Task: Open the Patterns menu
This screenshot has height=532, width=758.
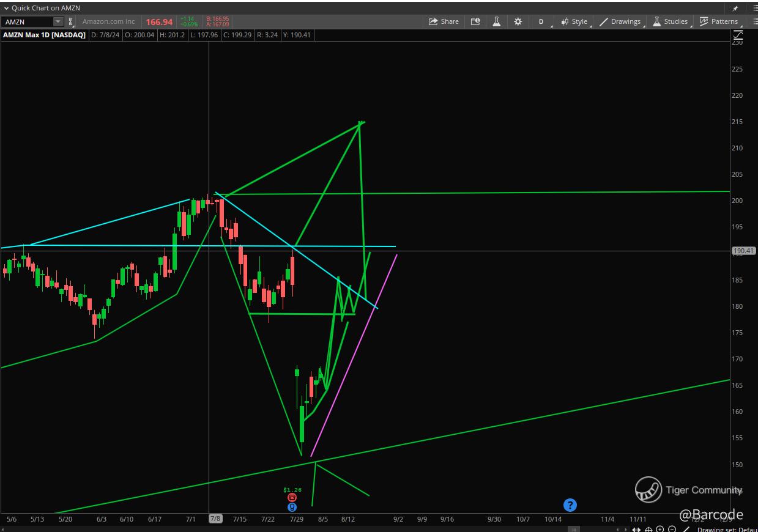Action: pyautogui.click(x=719, y=21)
